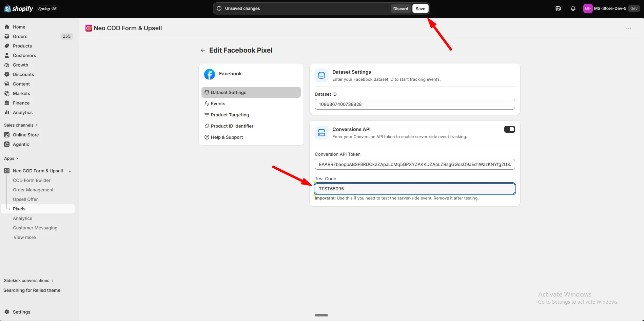
Task: Open Upsell Offer page
Action: click(25, 199)
